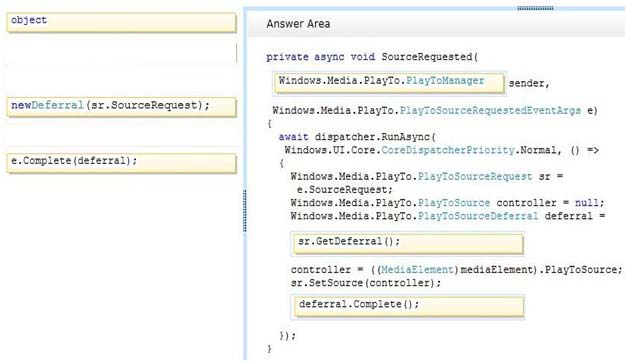Image resolution: width=627 pixels, height=362 pixels.
Task: Click the 'sr.GetDeferral();' answer box
Action: (408, 244)
